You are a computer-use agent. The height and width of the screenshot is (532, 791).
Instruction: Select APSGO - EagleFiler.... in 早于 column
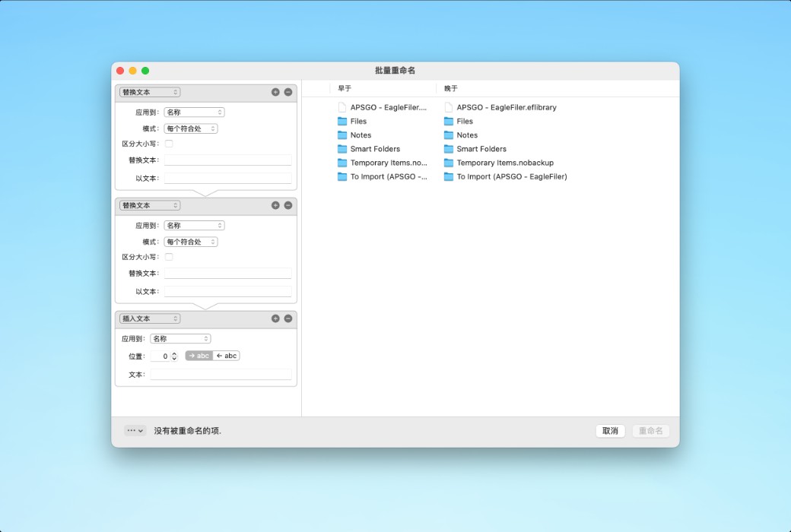coord(389,107)
